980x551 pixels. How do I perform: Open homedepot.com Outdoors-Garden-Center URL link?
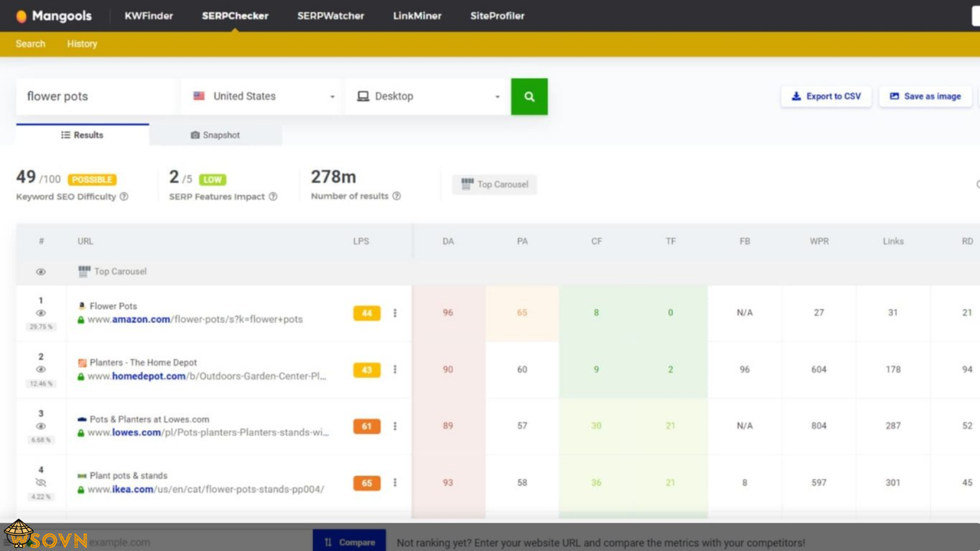pos(207,377)
